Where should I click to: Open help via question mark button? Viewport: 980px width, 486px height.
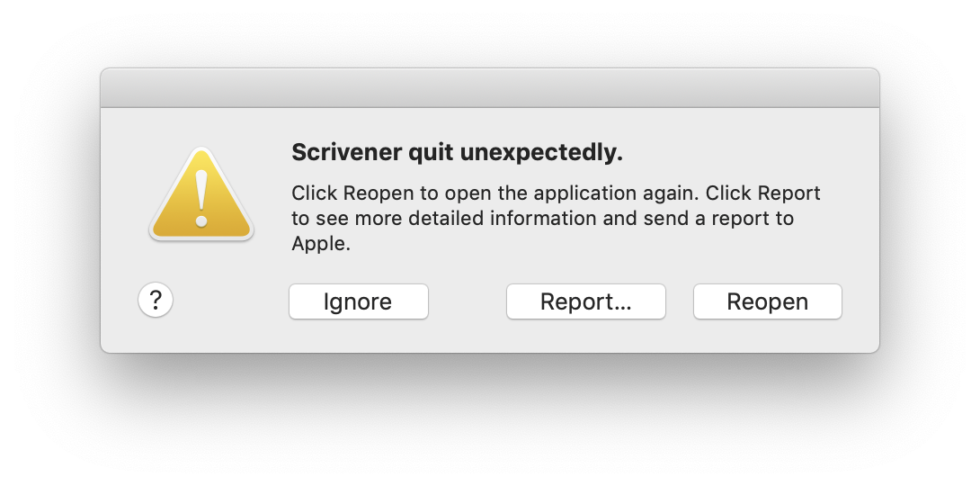156,301
